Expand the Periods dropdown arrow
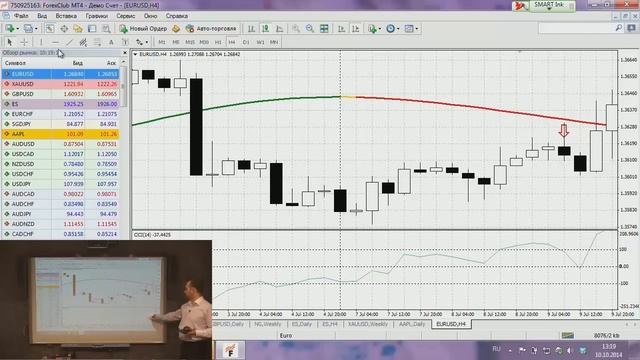Image resolution: width=640 pixels, height=360 pixels. pos(398,29)
